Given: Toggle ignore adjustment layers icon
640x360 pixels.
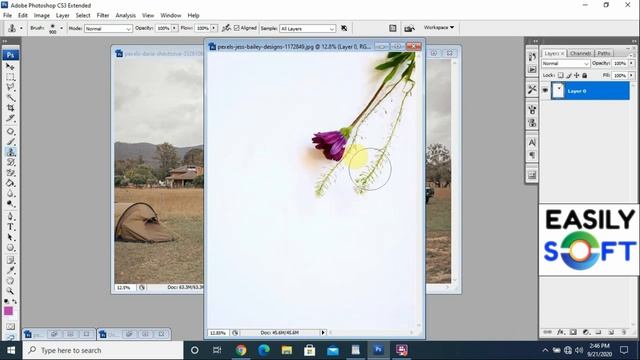Looking at the screenshot, I should click(344, 28).
